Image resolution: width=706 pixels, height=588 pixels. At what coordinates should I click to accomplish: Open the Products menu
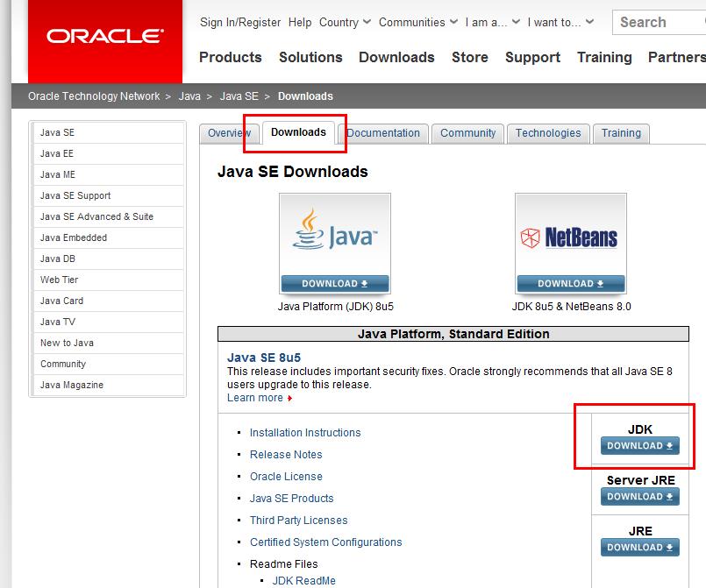click(x=230, y=57)
